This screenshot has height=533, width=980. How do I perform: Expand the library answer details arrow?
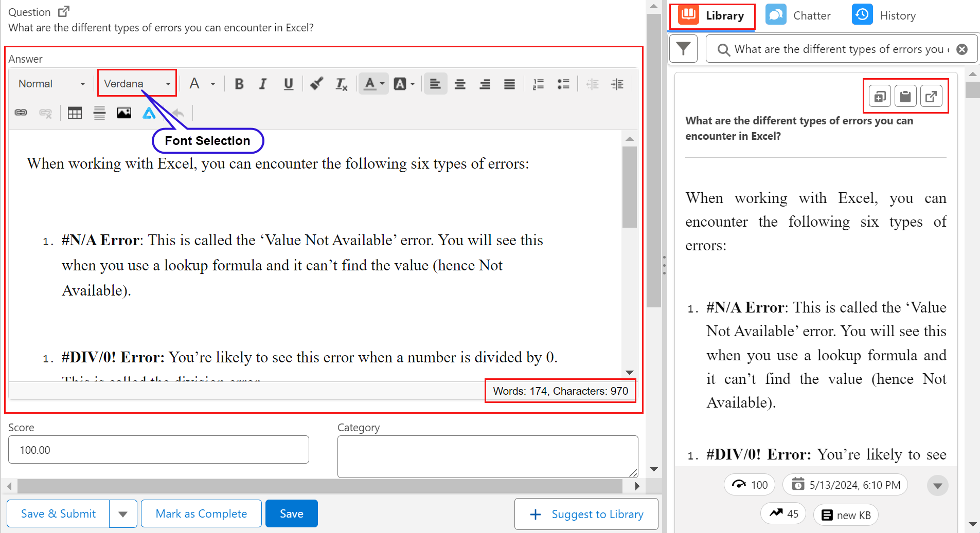point(937,486)
